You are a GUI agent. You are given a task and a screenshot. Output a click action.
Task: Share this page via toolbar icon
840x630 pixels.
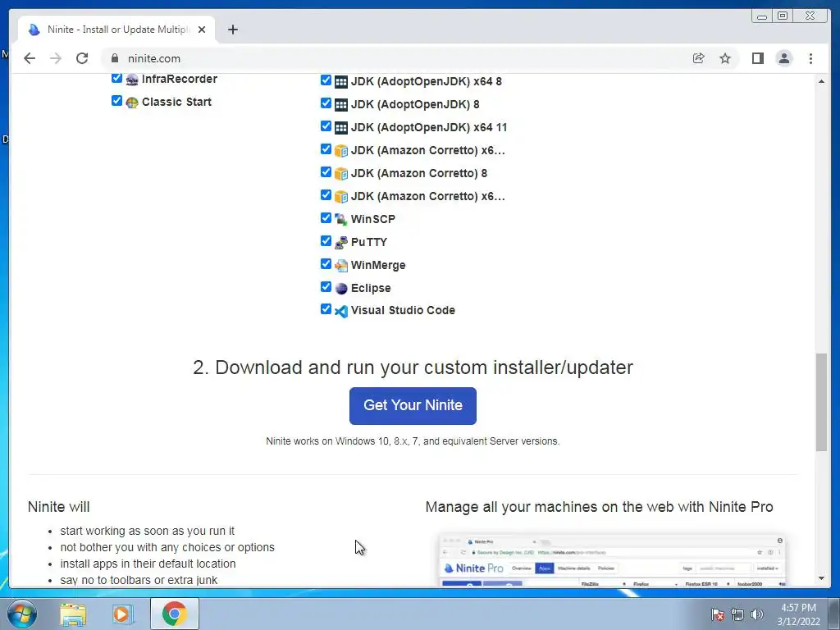699,58
